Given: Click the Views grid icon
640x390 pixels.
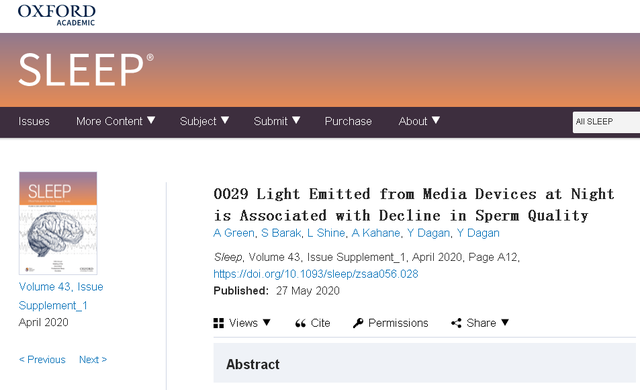Looking at the screenshot, I should (219, 323).
